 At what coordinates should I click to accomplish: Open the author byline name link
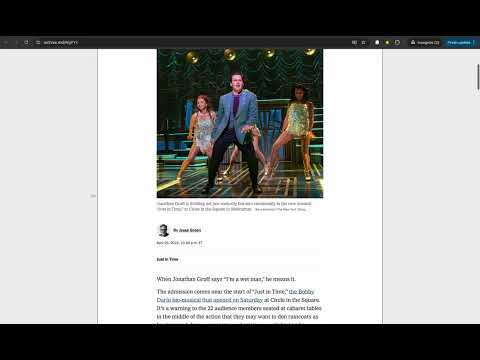click(x=190, y=230)
